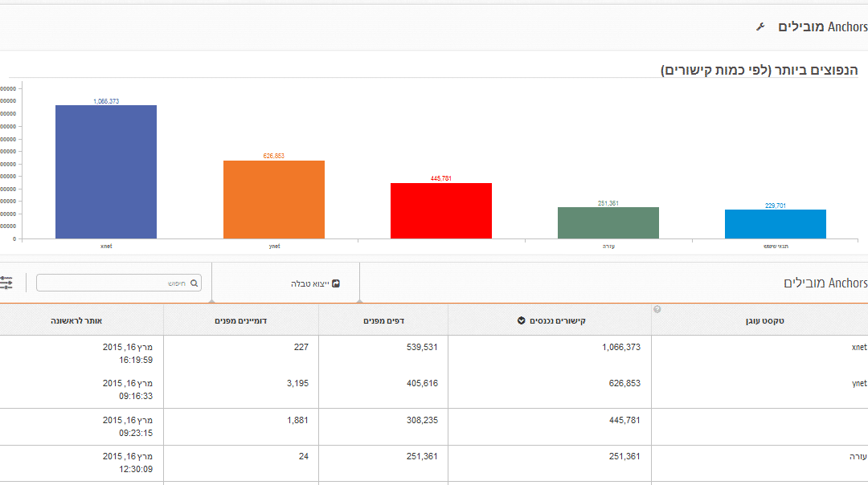
Task: Sort by the דומיינים מפנים column header
Action: coord(241,320)
